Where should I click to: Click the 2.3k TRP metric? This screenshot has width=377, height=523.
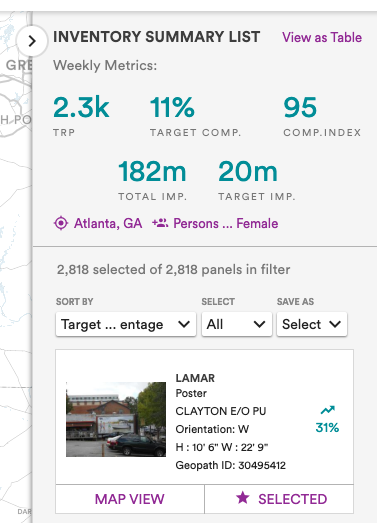tap(81, 116)
